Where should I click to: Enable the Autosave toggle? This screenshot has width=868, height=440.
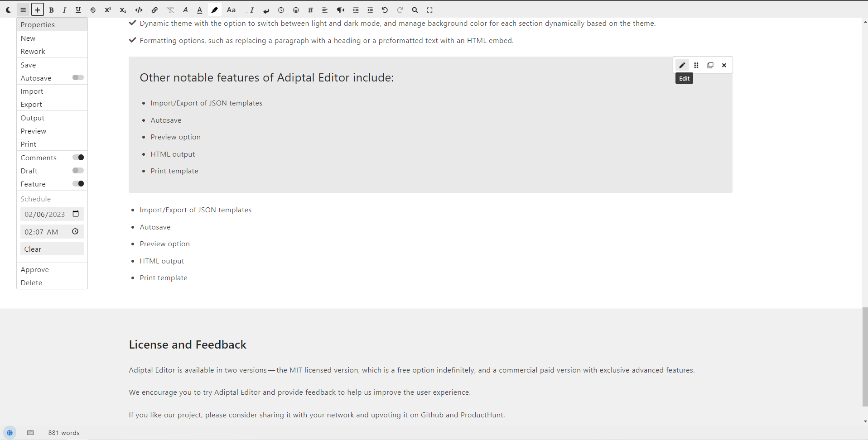click(78, 77)
